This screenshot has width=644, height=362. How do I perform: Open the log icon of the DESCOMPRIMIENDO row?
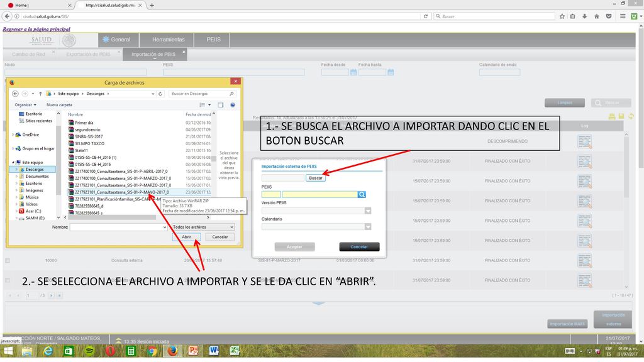584,141
